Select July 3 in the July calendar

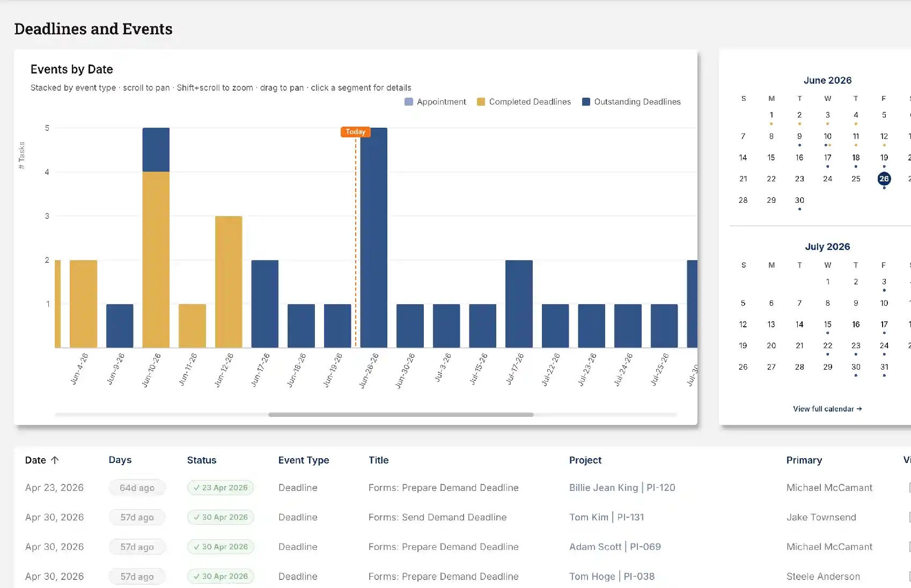point(884,282)
